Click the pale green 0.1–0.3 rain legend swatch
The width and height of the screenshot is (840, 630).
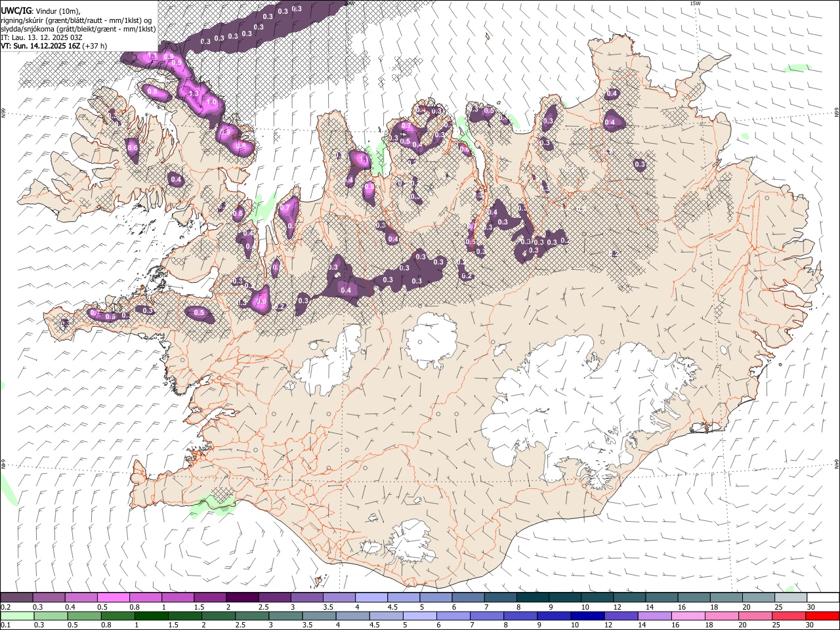17,616
